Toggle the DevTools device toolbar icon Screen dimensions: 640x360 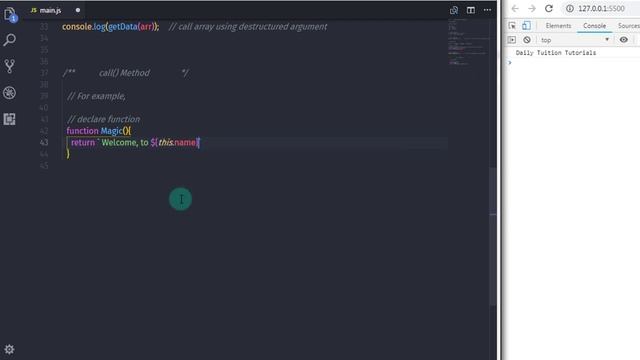tap(526, 26)
